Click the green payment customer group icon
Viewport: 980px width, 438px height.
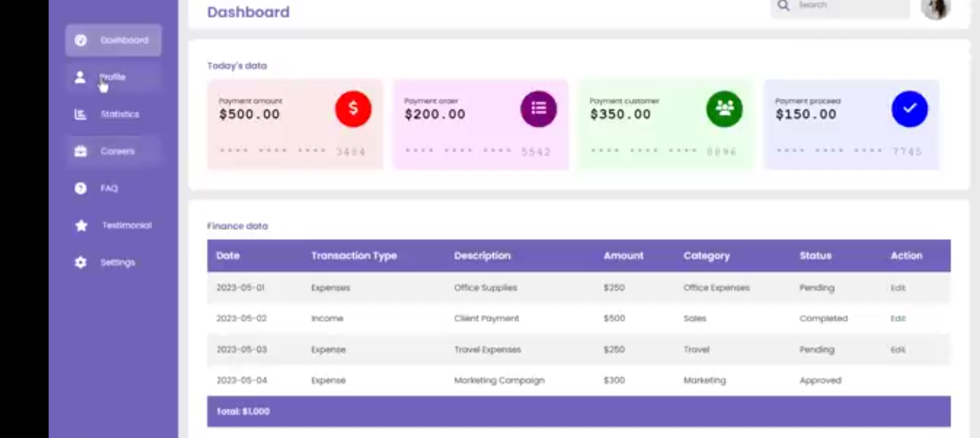[724, 109]
